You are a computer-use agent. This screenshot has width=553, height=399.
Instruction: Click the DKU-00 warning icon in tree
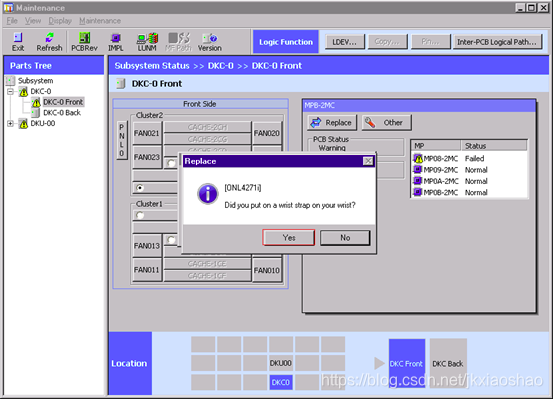[24, 124]
